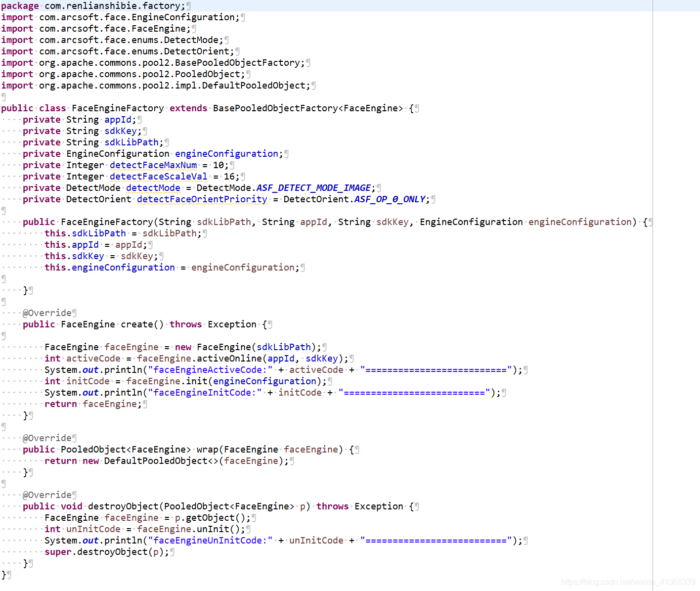Image resolution: width=700 pixels, height=591 pixels.
Task: Click import line for DefaultPooledObject
Action: (x=156, y=86)
